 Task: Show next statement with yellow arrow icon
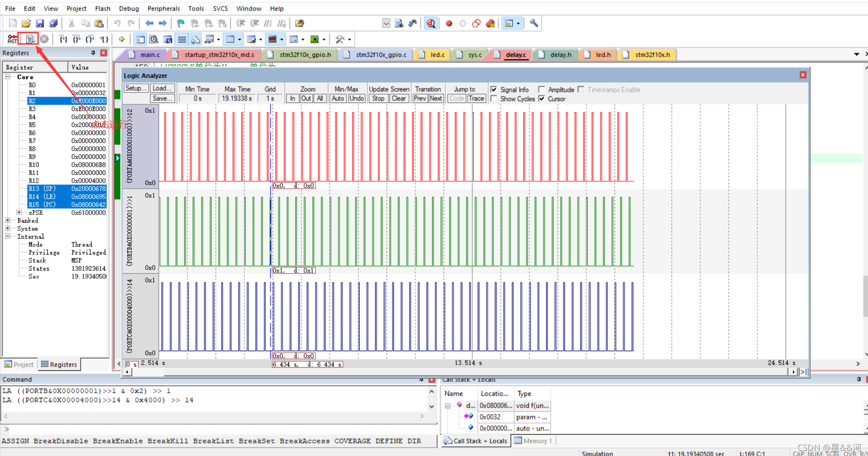coord(122,39)
